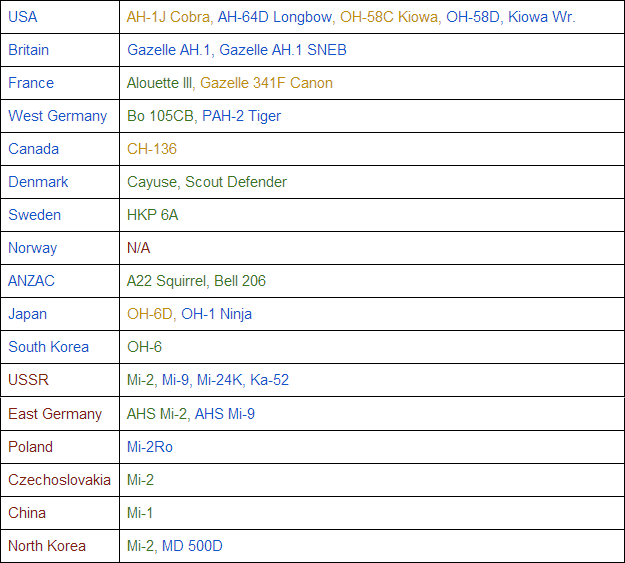Select the Japan row label
Image resolution: width=625 pixels, height=563 pixels.
[28, 314]
